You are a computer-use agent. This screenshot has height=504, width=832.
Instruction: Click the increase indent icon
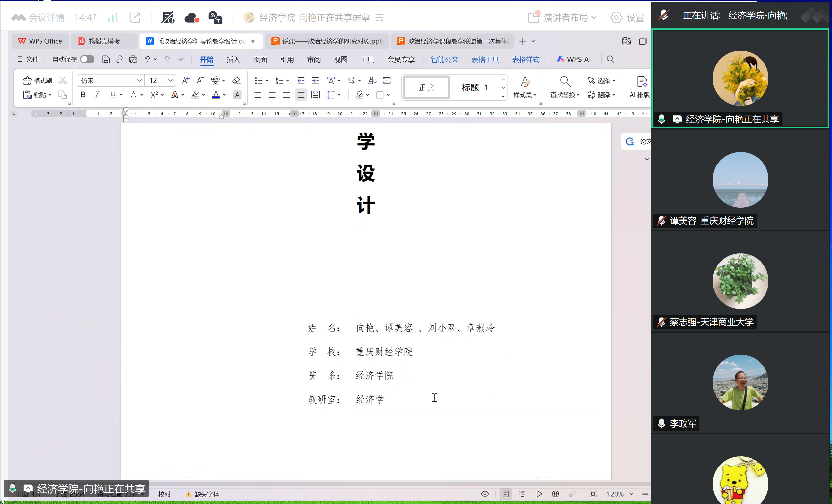[x=315, y=80]
